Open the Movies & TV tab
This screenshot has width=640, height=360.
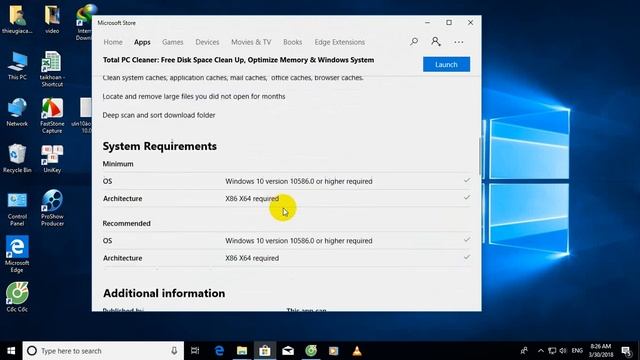click(251, 42)
